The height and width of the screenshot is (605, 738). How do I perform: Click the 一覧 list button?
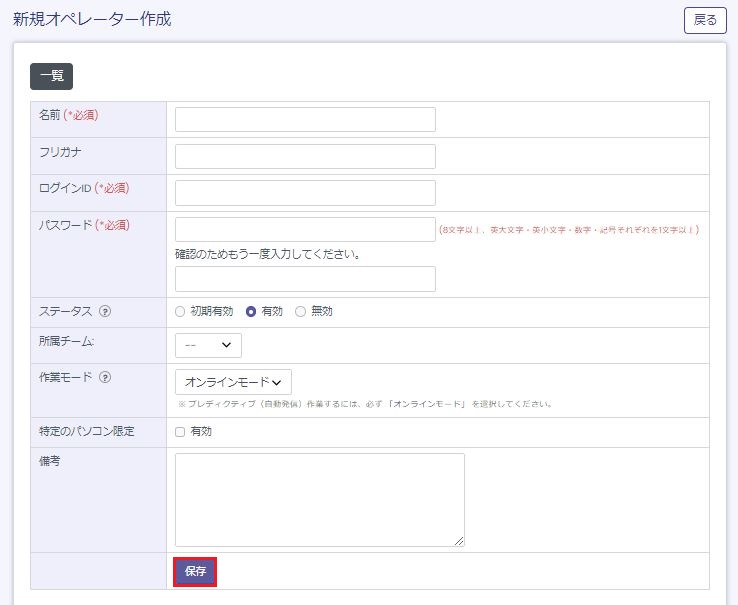point(51,76)
